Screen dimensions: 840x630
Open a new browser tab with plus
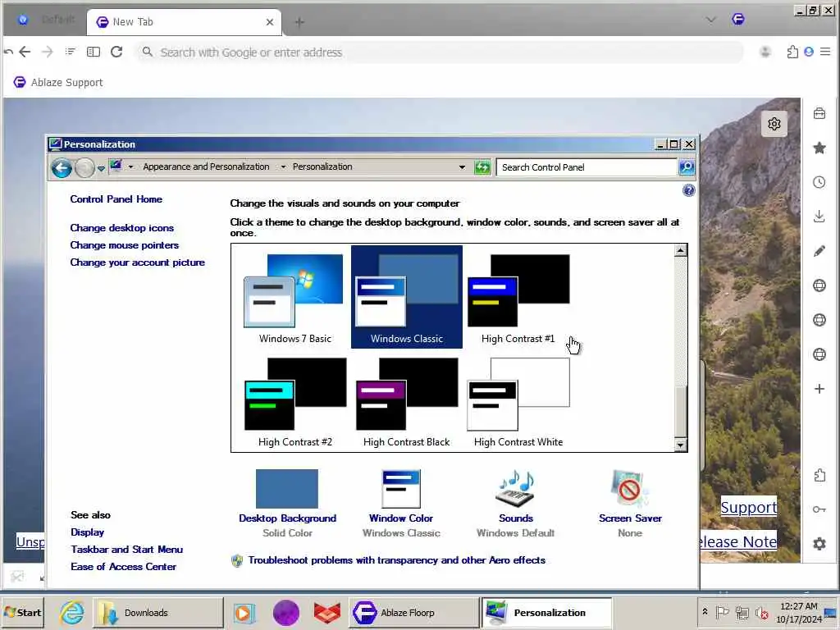[299, 22]
